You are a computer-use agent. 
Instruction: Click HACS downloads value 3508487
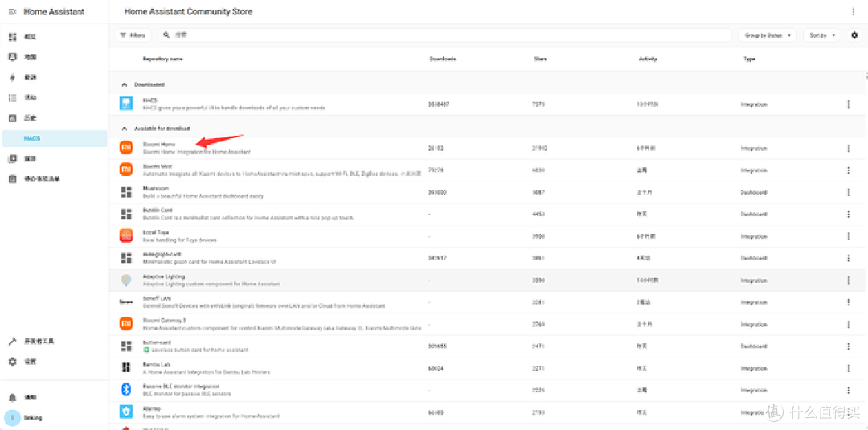coord(439,104)
